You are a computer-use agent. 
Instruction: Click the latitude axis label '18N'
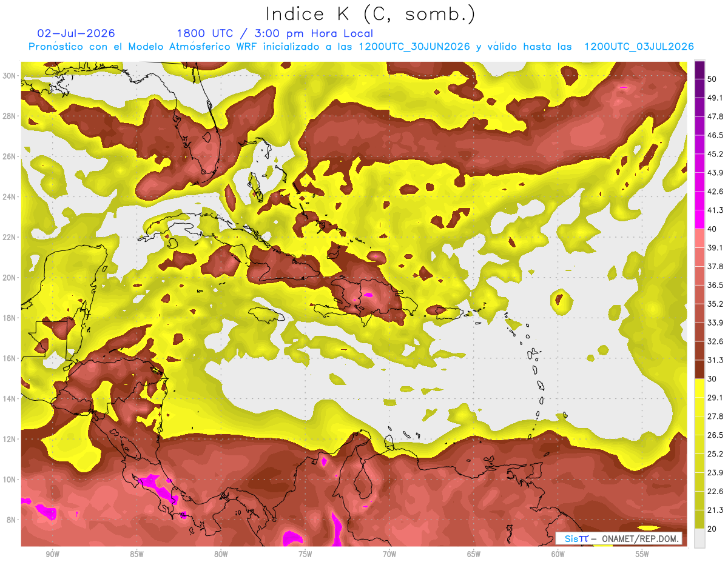[9, 318]
